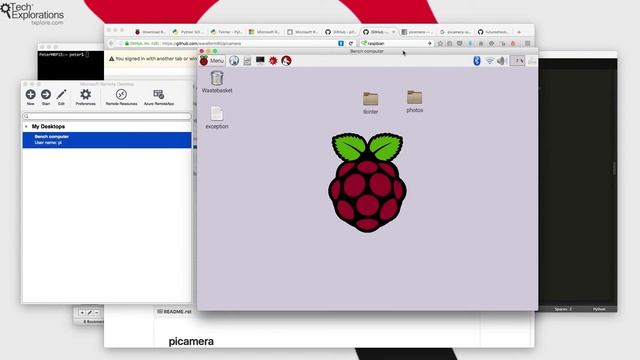640x360 pixels.
Task: Click the terminal window prompt
Action: (x=64, y=54)
